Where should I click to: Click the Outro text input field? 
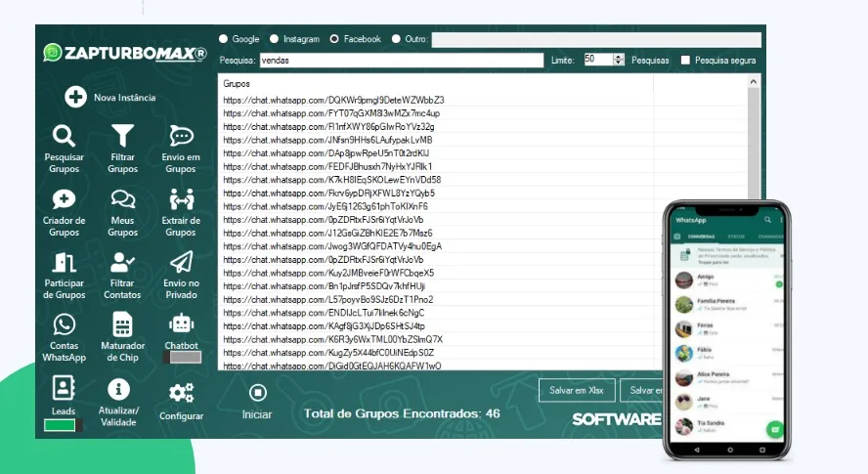click(596, 39)
